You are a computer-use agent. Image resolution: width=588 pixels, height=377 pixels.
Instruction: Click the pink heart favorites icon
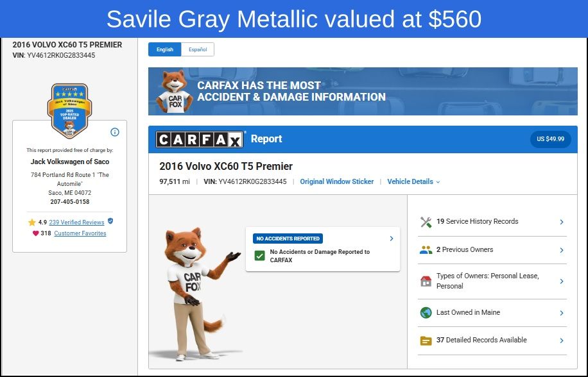click(35, 233)
